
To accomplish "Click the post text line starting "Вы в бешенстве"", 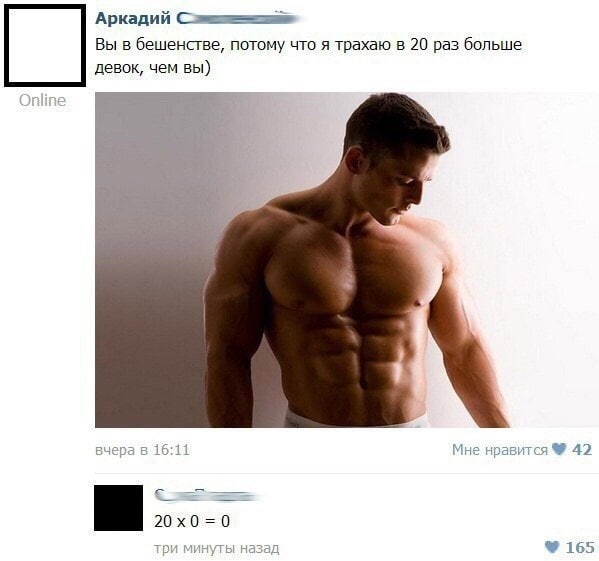I will tap(308, 45).
